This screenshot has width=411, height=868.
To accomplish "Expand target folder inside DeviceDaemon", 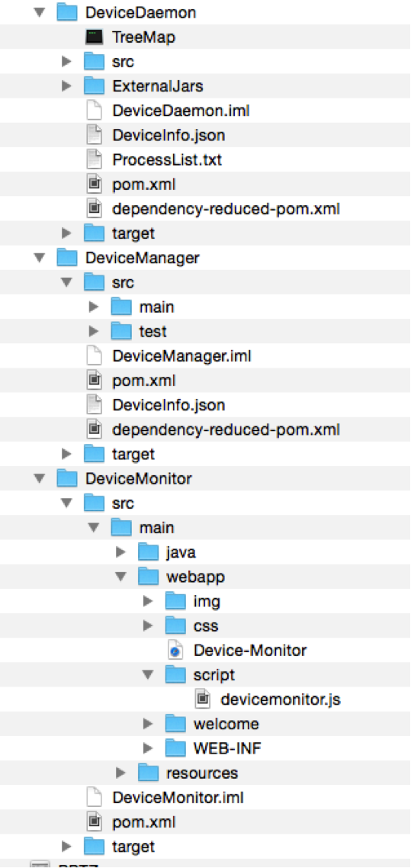I will coord(67,233).
